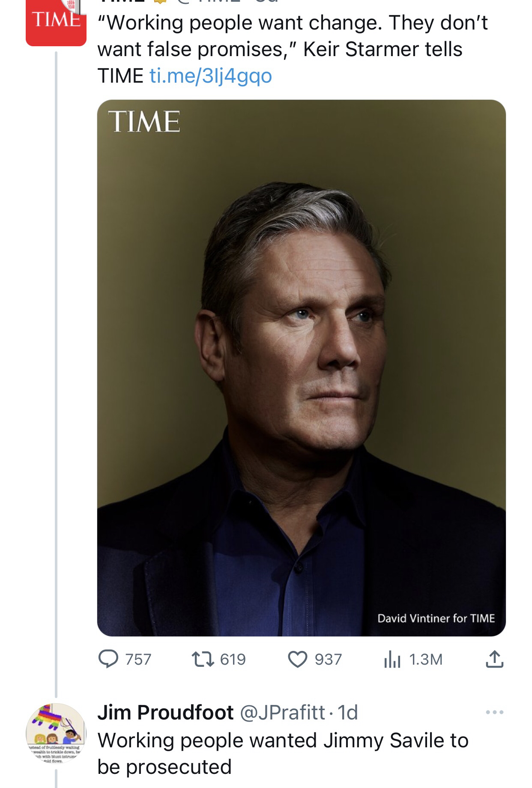
Task: Open the Jimmy Savile reply text
Action: pos(283,753)
